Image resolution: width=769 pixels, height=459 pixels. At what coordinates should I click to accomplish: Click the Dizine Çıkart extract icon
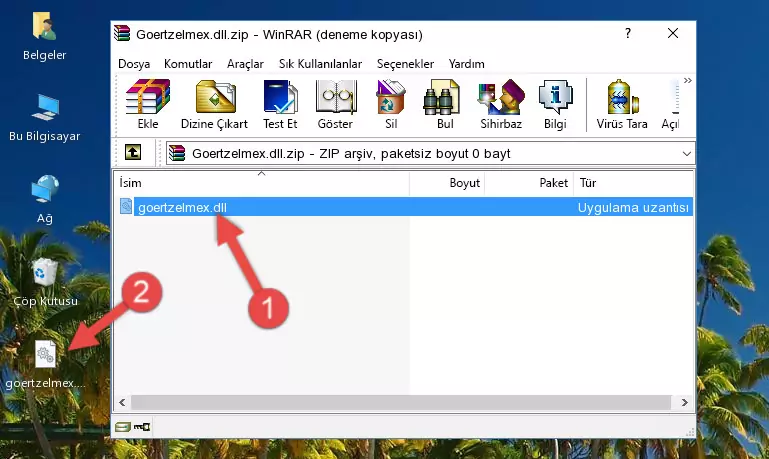tap(215, 104)
